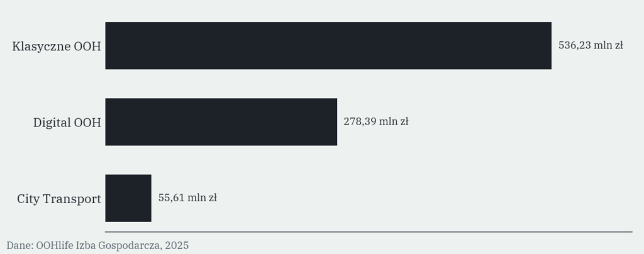This screenshot has height=254, width=644.
Task: Click 'mln zł' after the 55,61 value
Action: [x=202, y=198]
